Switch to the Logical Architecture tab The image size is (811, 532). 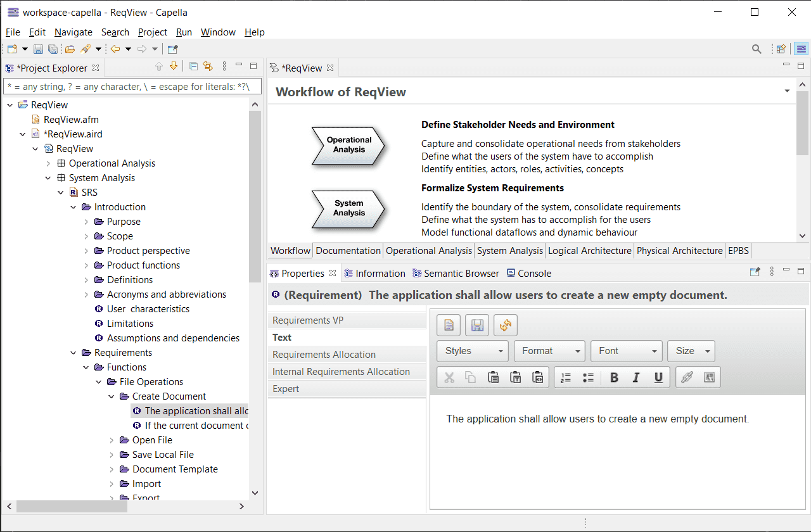pyautogui.click(x=589, y=251)
